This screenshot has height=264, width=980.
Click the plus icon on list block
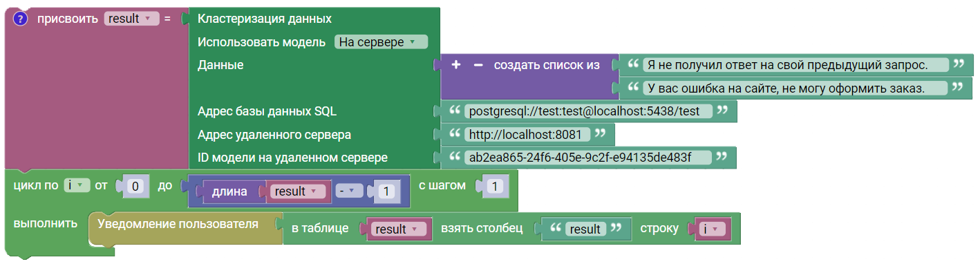coord(456,65)
